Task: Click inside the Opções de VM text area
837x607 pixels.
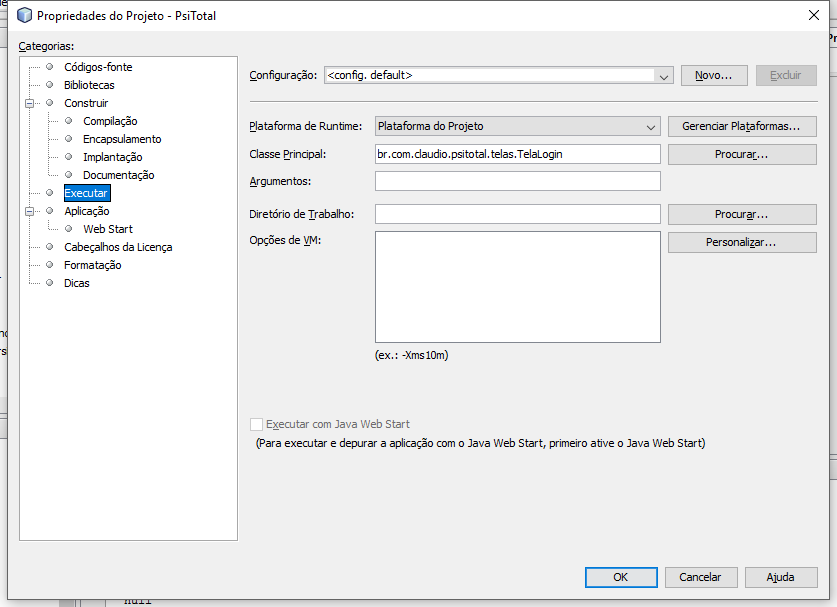Action: click(x=517, y=287)
